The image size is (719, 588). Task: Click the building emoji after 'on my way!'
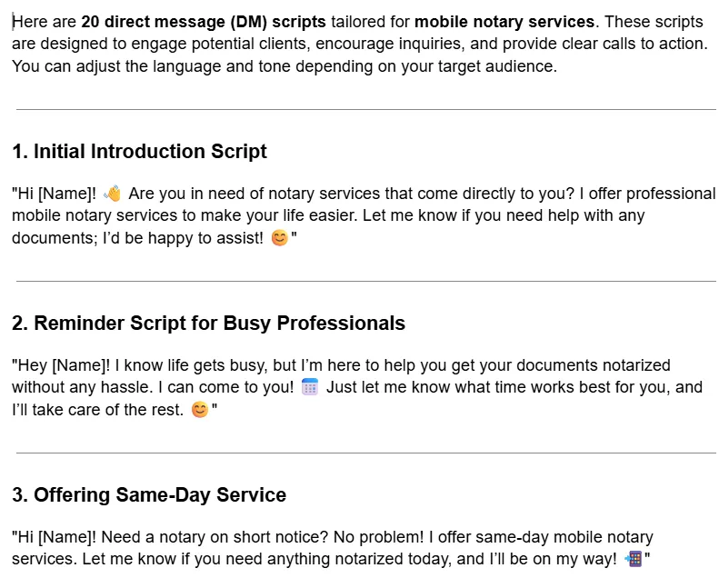point(634,559)
